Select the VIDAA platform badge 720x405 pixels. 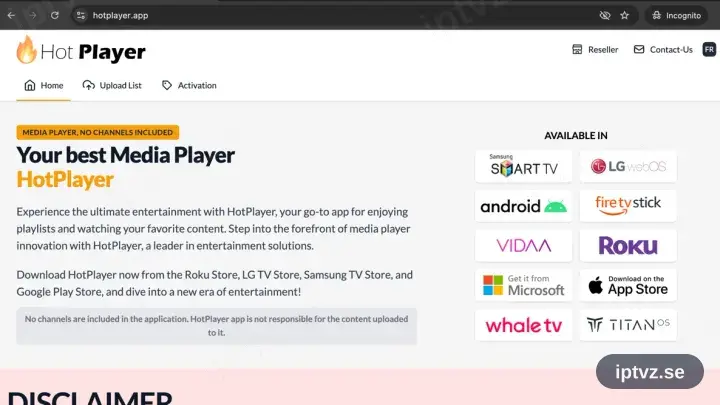[523, 246]
